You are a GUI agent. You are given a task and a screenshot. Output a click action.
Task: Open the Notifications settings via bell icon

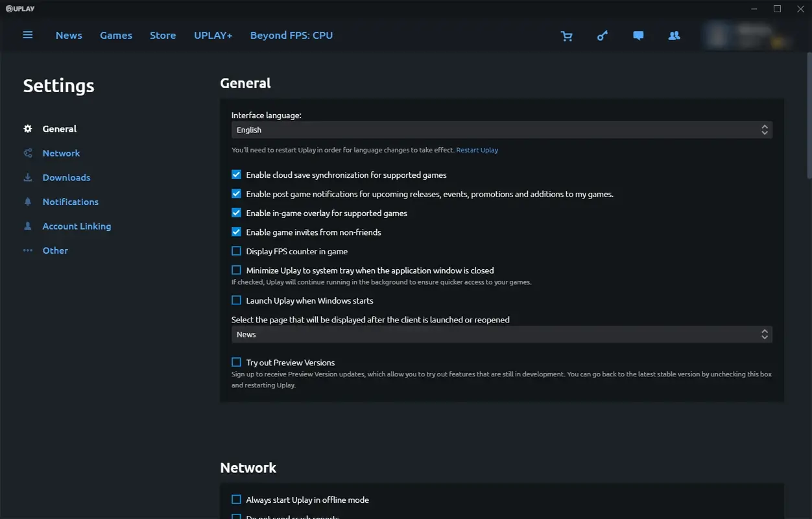pyautogui.click(x=29, y=202)
